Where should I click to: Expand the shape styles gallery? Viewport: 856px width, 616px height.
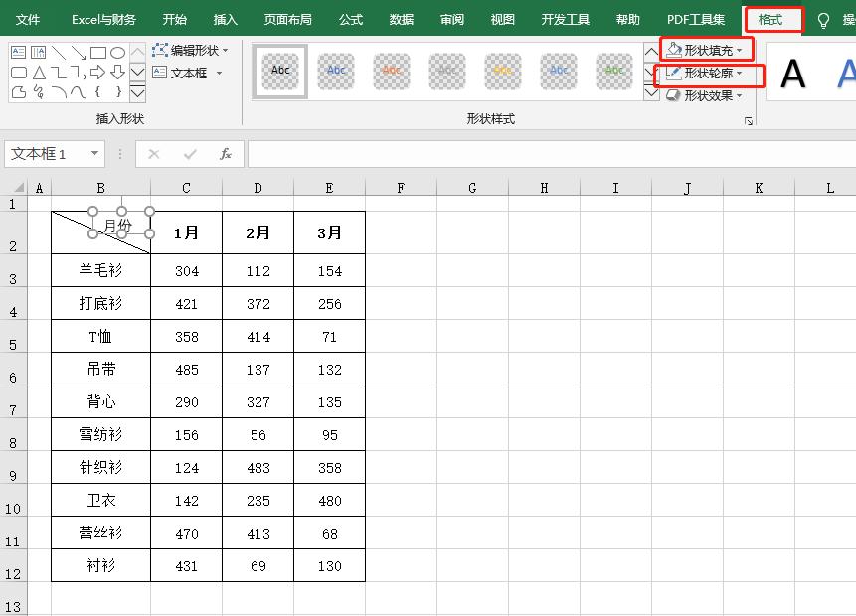(x=651, y=92)
